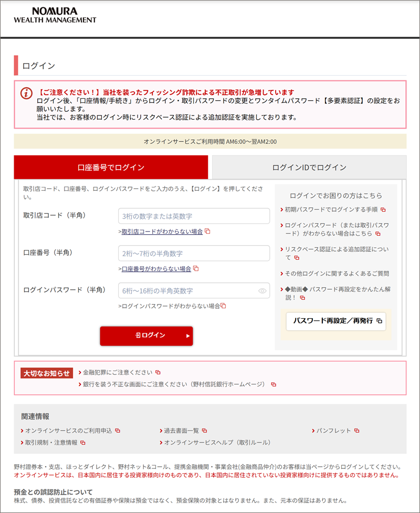The image size is (420, 513).
Task: Click the Nomura Wealth Management logo
Action: [x=55, y=15]
